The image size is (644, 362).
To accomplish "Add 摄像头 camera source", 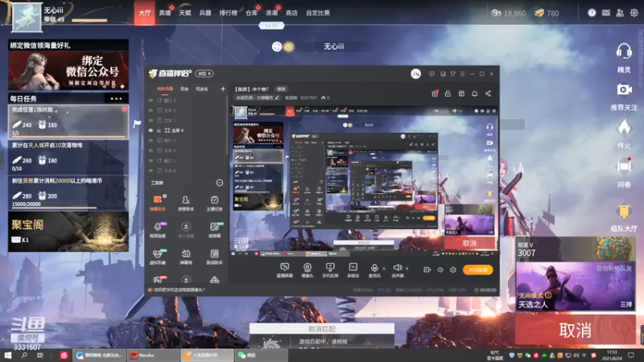I will pyautogui.click(x=308, y=270).
